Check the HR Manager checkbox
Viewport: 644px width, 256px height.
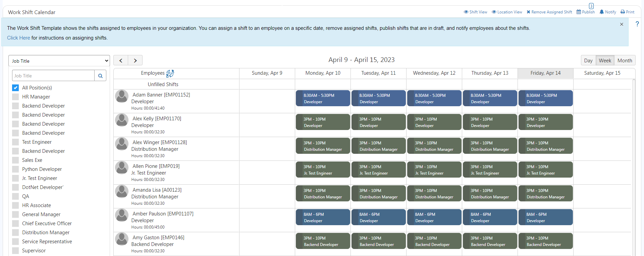click(15, 97)
